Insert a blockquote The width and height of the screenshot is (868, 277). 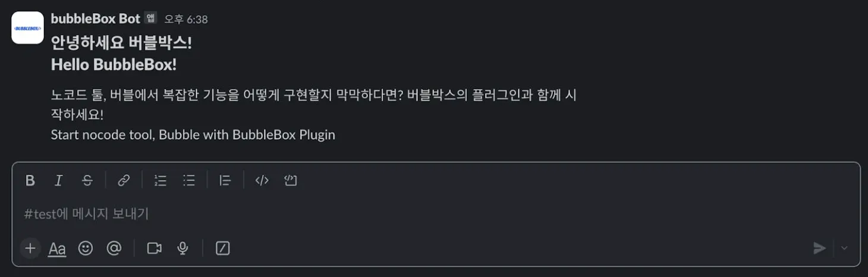(x=225, y=181)
